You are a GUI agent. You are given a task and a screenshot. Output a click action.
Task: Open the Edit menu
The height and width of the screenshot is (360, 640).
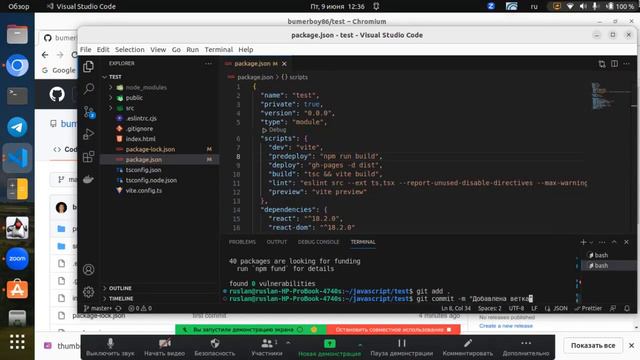(103, 49)
